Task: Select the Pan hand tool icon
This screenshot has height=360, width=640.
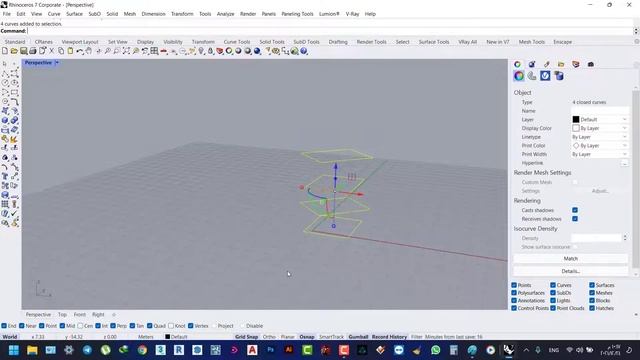Action: pyautogui.click(x=89, y=51)
